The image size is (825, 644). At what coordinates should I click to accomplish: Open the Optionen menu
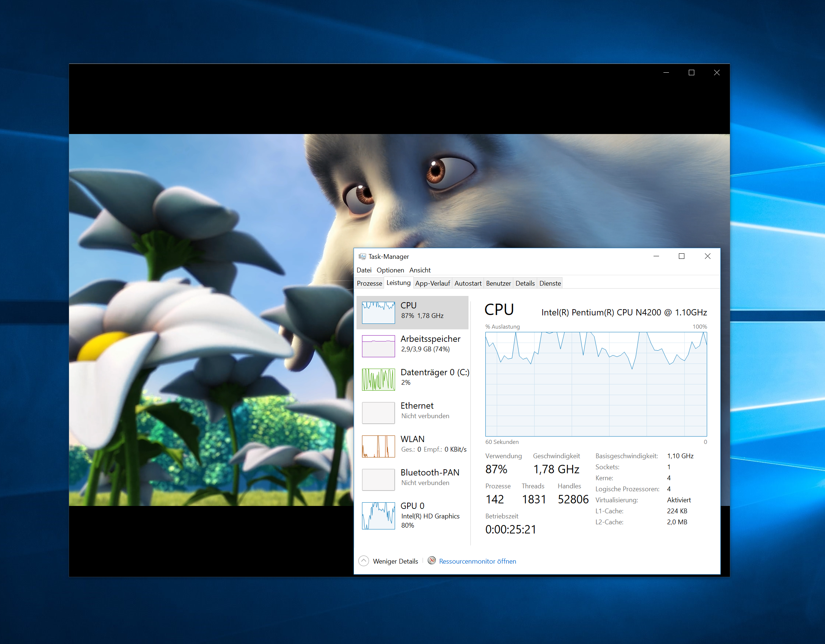click(390, 270)
